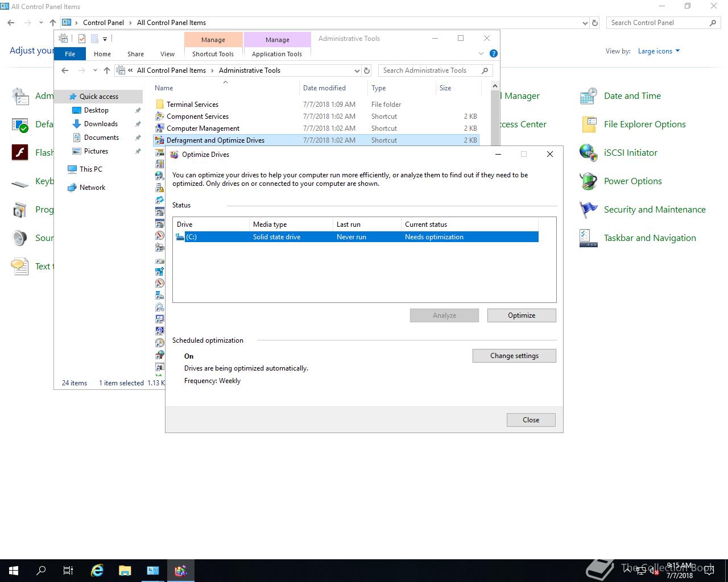Screen dimensions: 728x582
Task: Open Documents in Quick access
Action: point(101,138)
